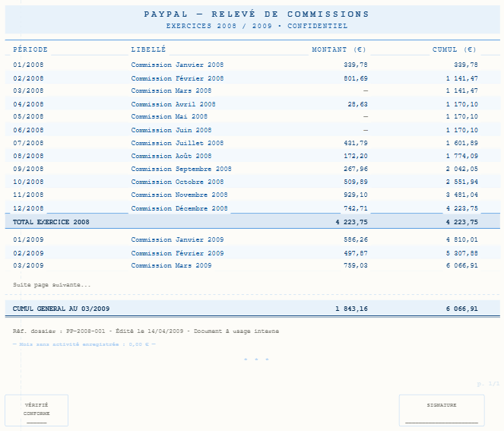Click amount 929,10
The image size is (504, 431).
(356, 195)
